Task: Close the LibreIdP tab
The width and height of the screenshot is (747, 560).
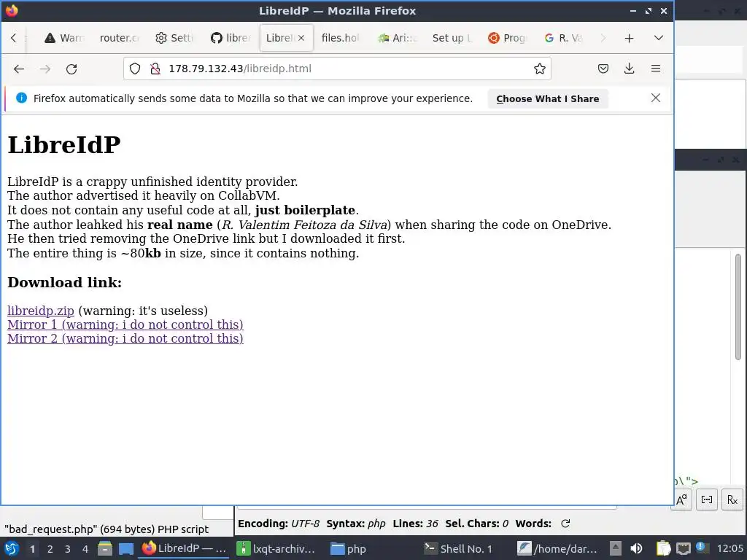Action: pos(301,38)
